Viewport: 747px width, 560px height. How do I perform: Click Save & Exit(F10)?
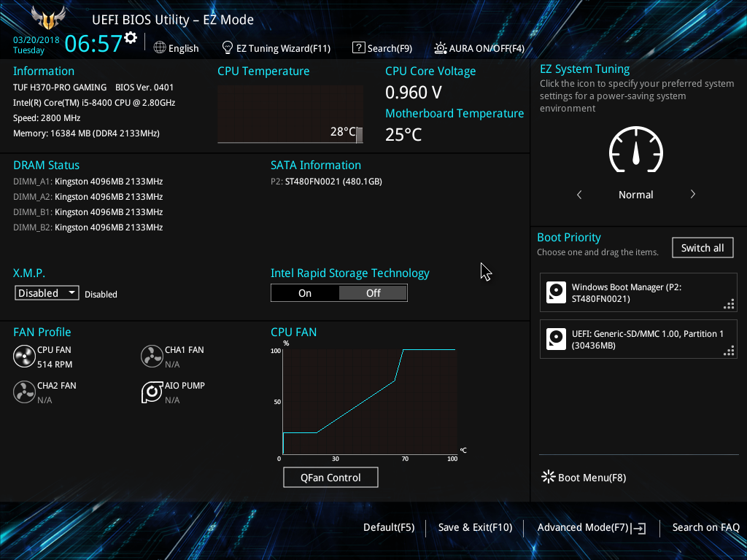tap(475, 528)
